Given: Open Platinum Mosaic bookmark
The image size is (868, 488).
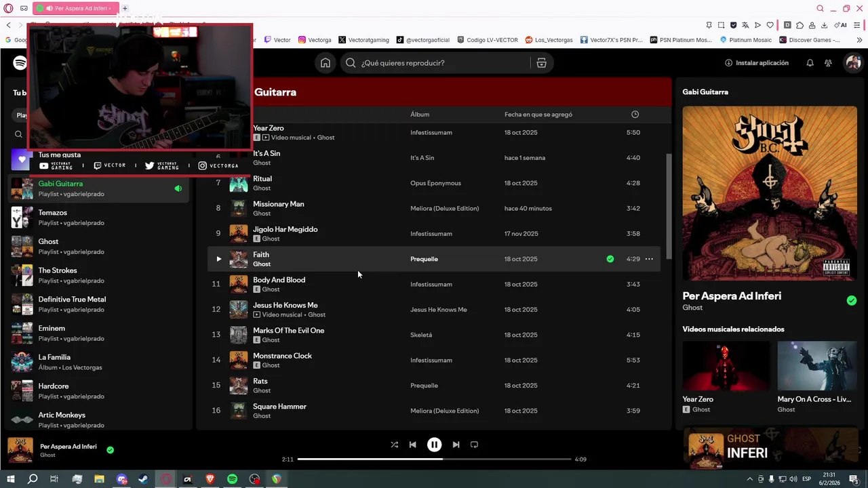Looking at the screenshot, I should (x=745, y=40).
